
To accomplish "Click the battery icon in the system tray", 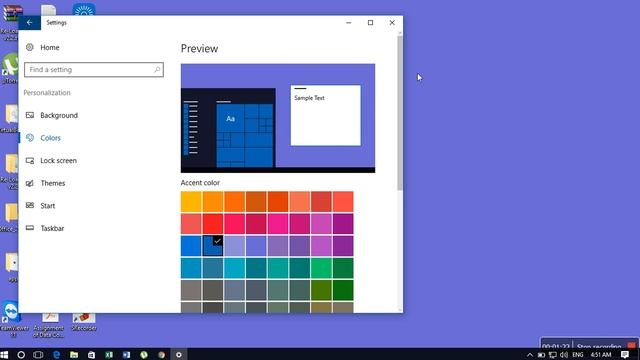I will [541, 355].
